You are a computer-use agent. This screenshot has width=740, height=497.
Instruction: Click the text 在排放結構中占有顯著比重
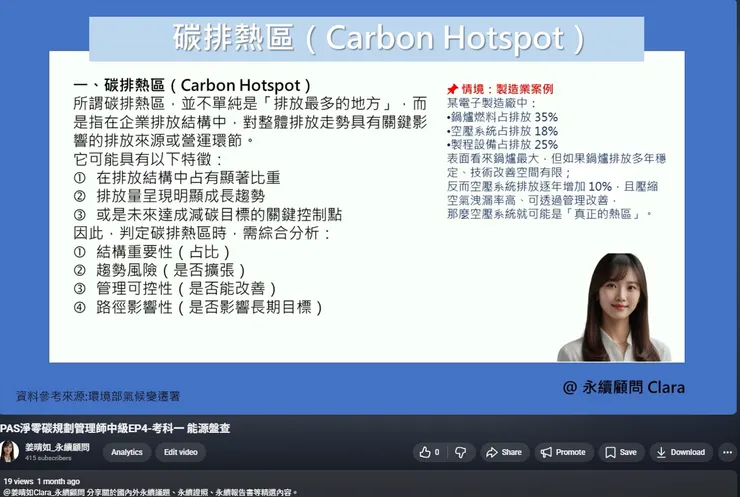(x=188, y=177)
